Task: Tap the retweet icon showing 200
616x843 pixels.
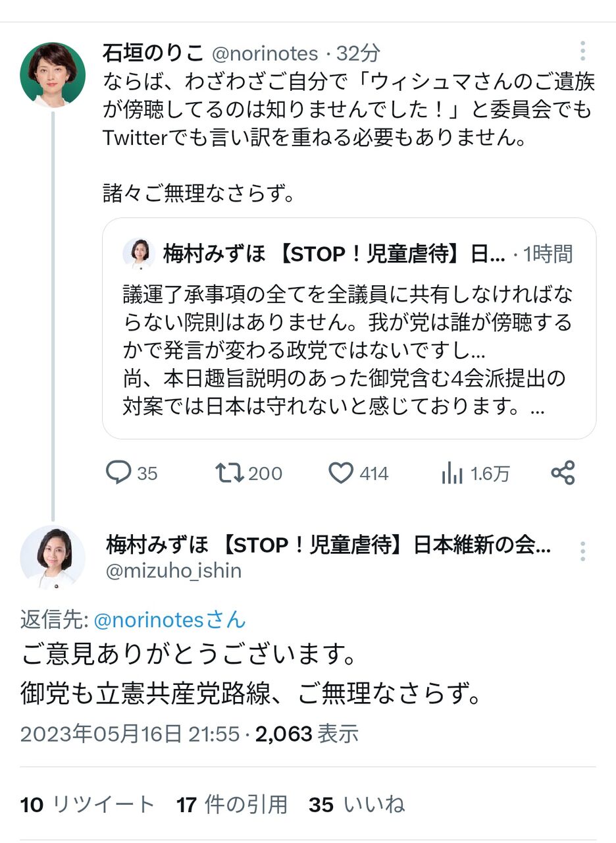Action: [x=230, y=473]
